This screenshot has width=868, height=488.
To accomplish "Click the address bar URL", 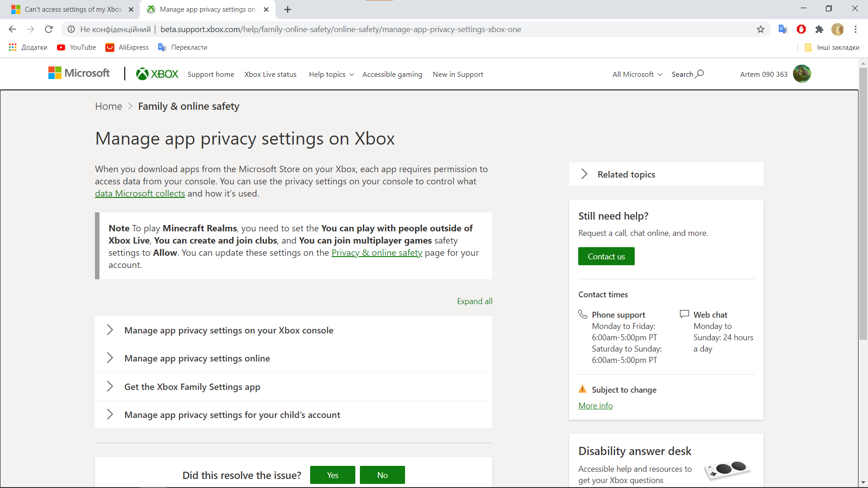I will [x=340, y=29].
